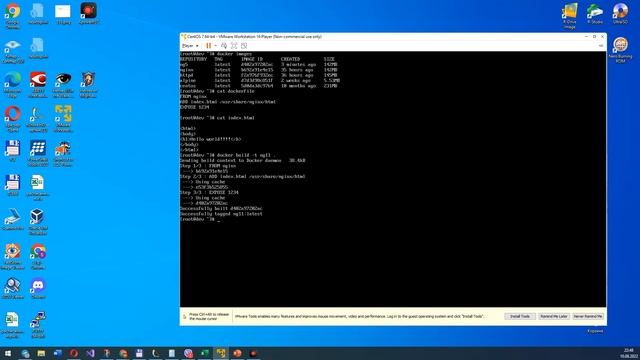Image resolution: width=640 pixels, height=360 pixels.
Task: Send Ctrl+Alt+Del to the virtual machine
Action: coord(224,46)
